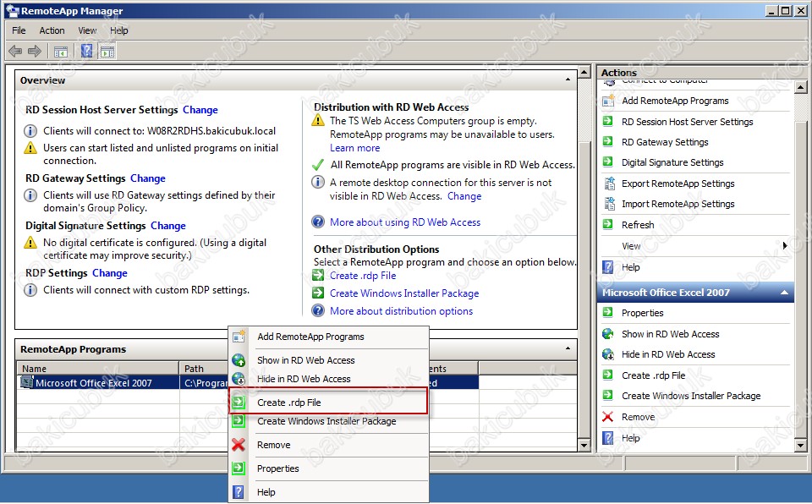Collapse Microsoft Office Excel 2007 actions header
The width and height of the screenshot is (812, 504).
click(x=784, y=293)
